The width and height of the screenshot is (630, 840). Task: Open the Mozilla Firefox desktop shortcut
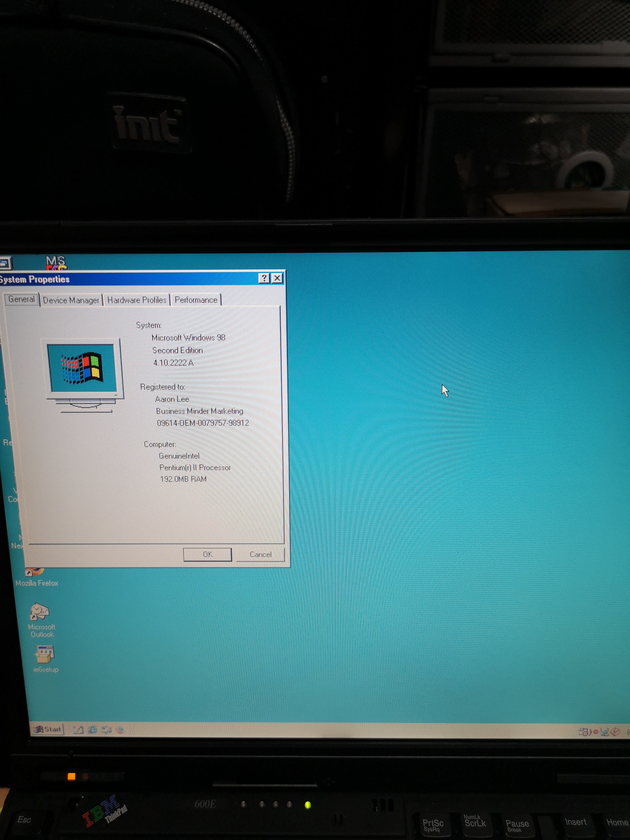pos(36,577)
